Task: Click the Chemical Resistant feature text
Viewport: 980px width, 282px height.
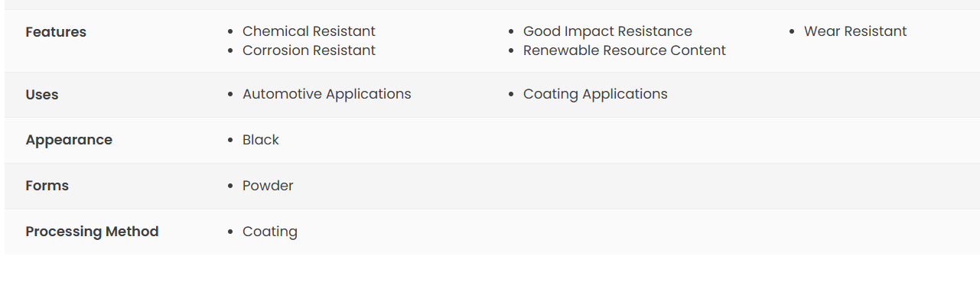Action: pos(309,31)
